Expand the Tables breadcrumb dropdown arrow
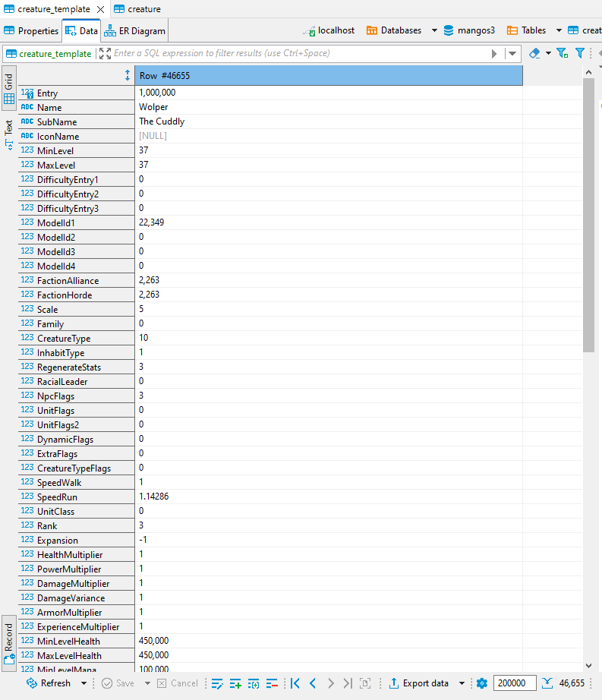The width and height of the screenshot is (602, 700). pyautogui.click(x=559, y=30)
